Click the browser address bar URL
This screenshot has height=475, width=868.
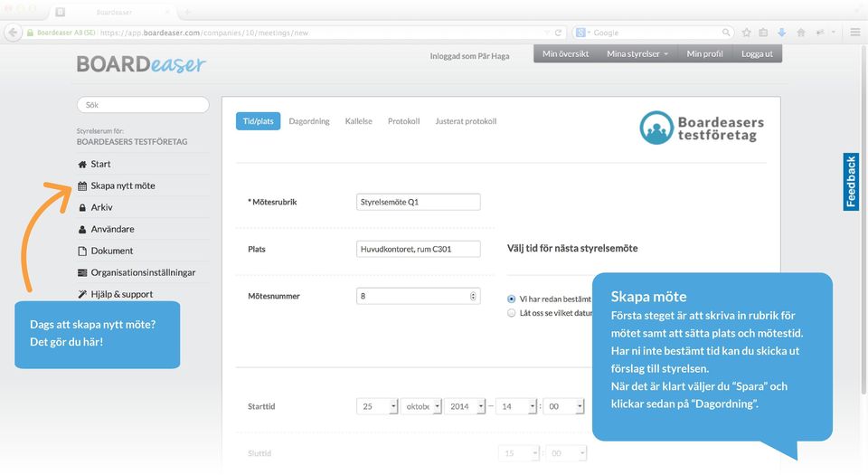coord(203,33)
